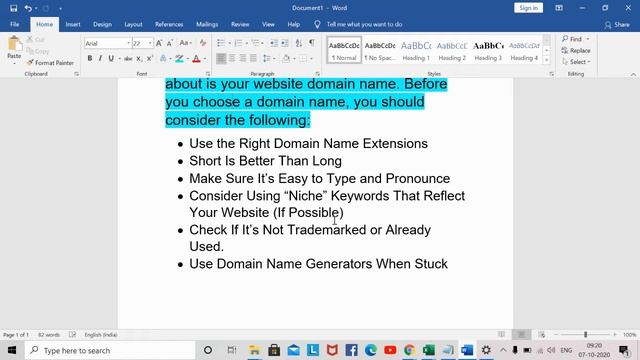This screenshot has height=360, width=640.
Task: Open the font name dropdown
Action: click(x=128, y=43)
